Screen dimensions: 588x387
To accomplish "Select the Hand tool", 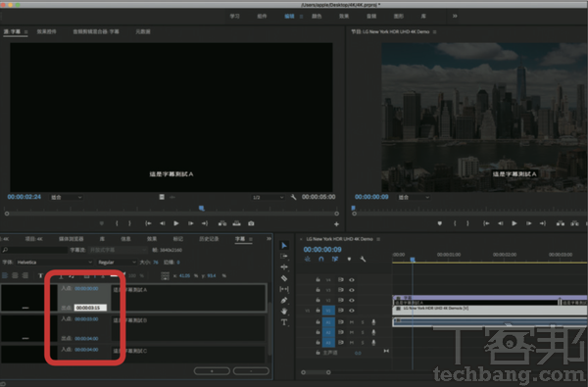I will [284, 311].
